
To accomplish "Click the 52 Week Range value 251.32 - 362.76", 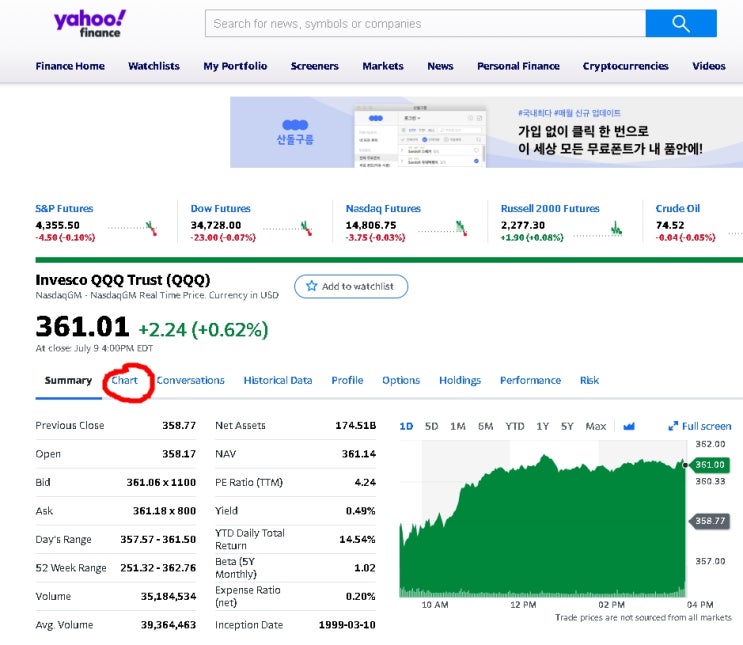I will pos(158,568).
